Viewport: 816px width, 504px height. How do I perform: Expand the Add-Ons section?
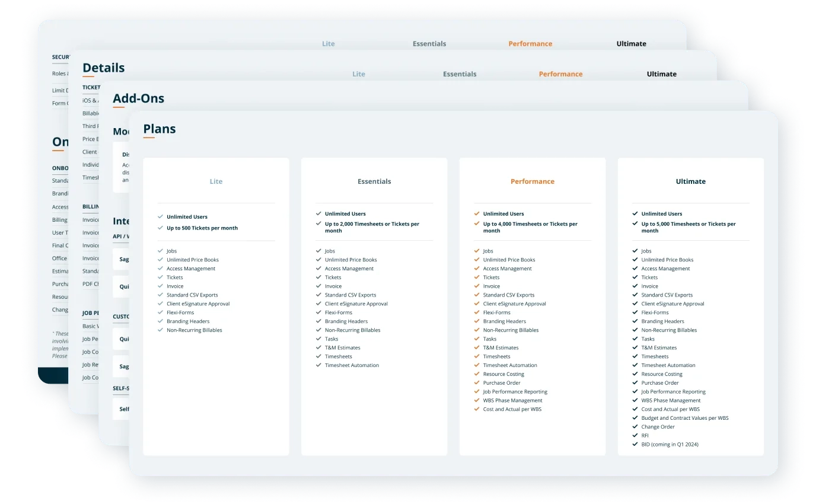coord(138,98)
